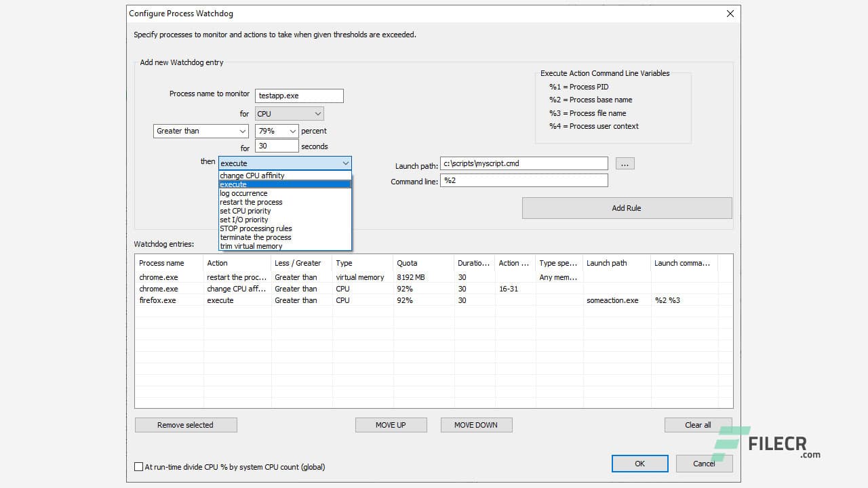
Task: Remove selected watchdog entries
Action: point(185,424)
